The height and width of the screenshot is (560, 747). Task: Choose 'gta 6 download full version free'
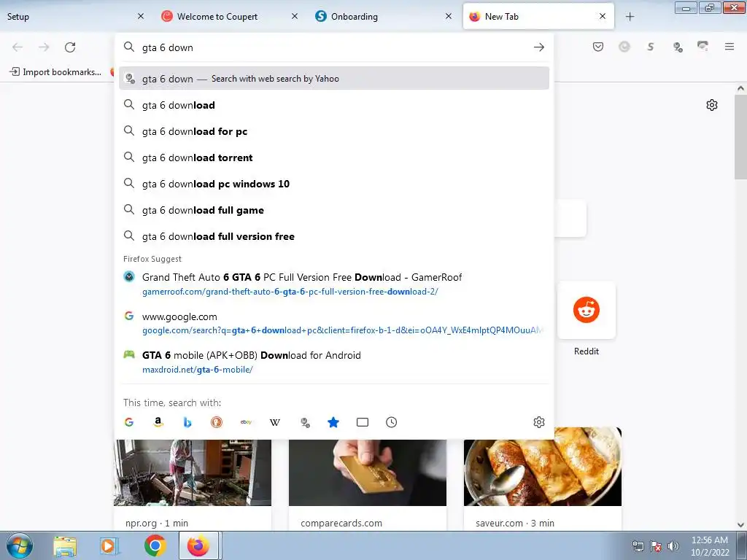[334, 236]
